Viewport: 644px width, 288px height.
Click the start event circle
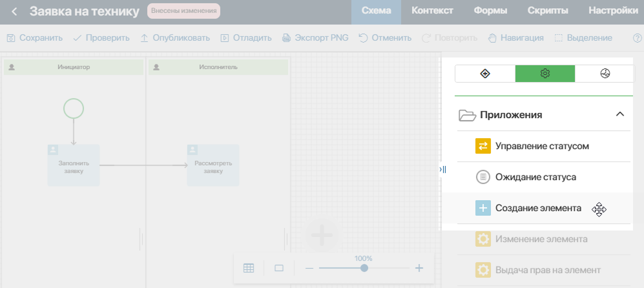(x=74, y=108)
